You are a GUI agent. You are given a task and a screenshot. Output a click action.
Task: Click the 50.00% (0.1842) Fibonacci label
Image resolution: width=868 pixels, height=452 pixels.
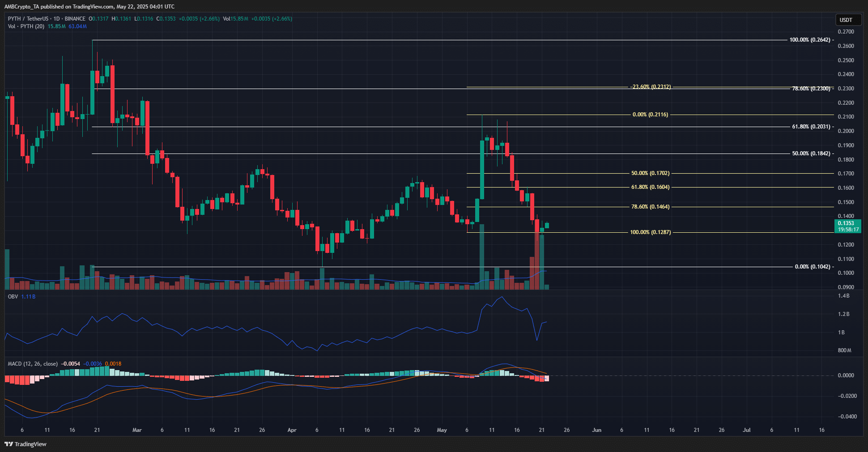[811, 154]
